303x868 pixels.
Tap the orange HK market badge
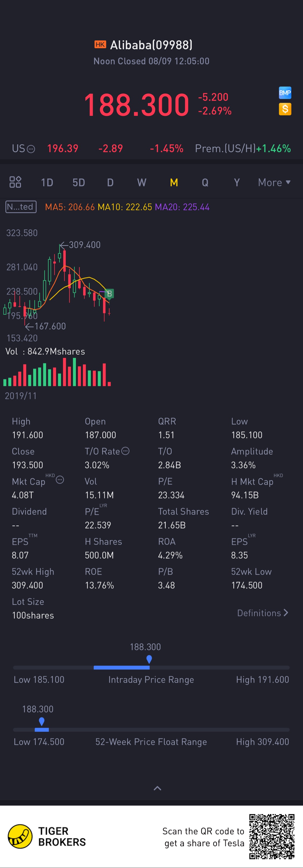click(100, 44)
